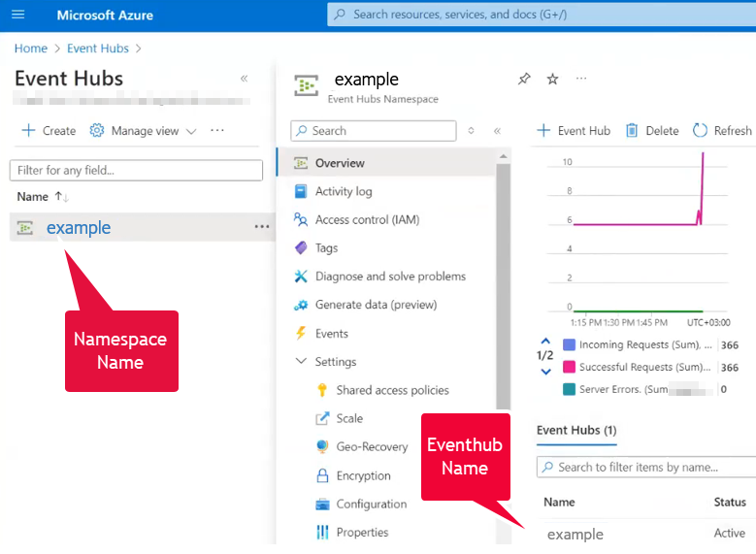Toggle Incoming Requests legend swatch
The width and height of the screenshot is (756, 554).
tap(570, 344)
